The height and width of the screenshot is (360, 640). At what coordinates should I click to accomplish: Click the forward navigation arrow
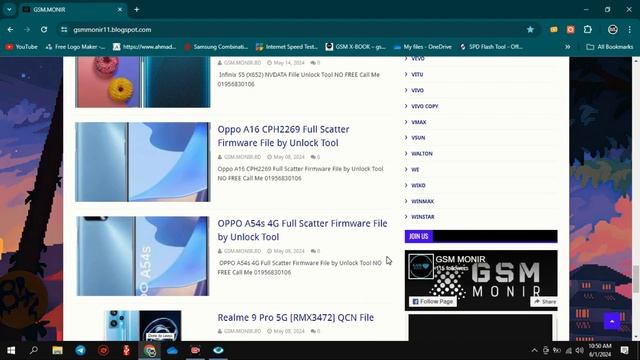tap(27, 29)
